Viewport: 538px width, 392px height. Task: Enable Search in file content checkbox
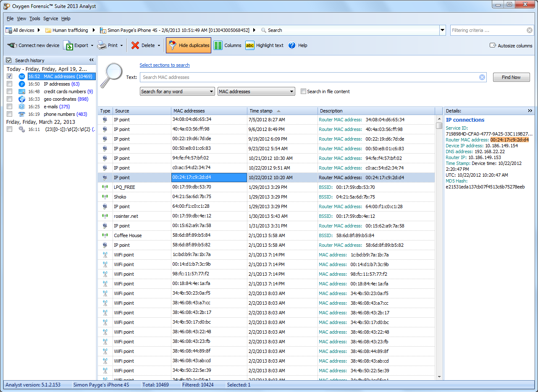[303, 91]
